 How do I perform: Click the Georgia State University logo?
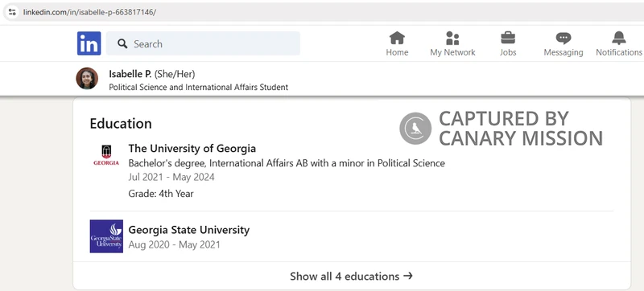pyautogui.click(x=106, y=236)
